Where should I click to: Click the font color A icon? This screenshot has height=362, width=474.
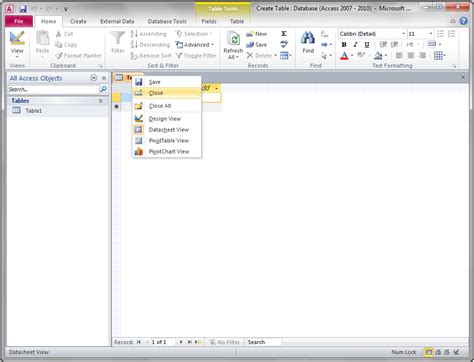(344, 56)
